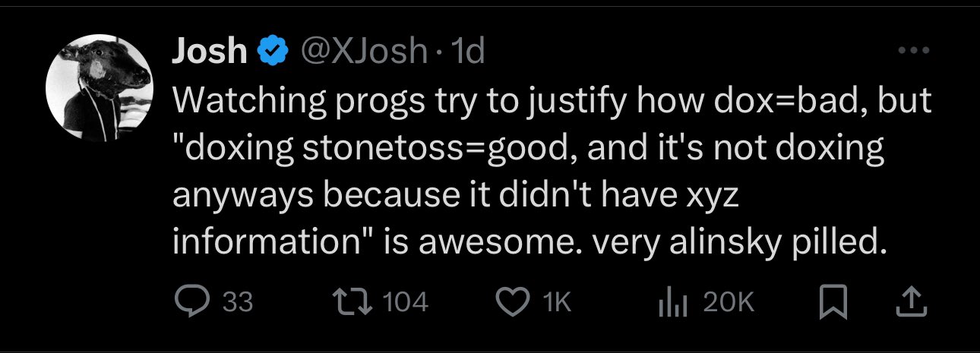Viewport: 980px width, 353px height.
Task: Click the "1d" post timestamp
Action: click(467, 52)
